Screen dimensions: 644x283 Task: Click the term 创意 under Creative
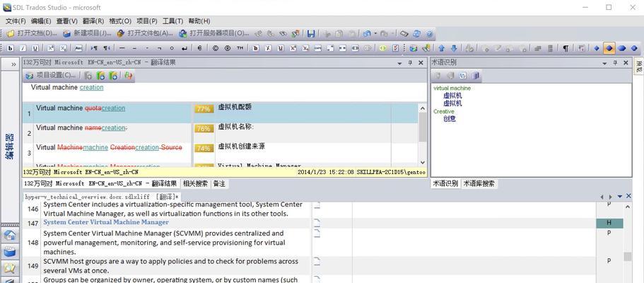(x=450, y=119)
